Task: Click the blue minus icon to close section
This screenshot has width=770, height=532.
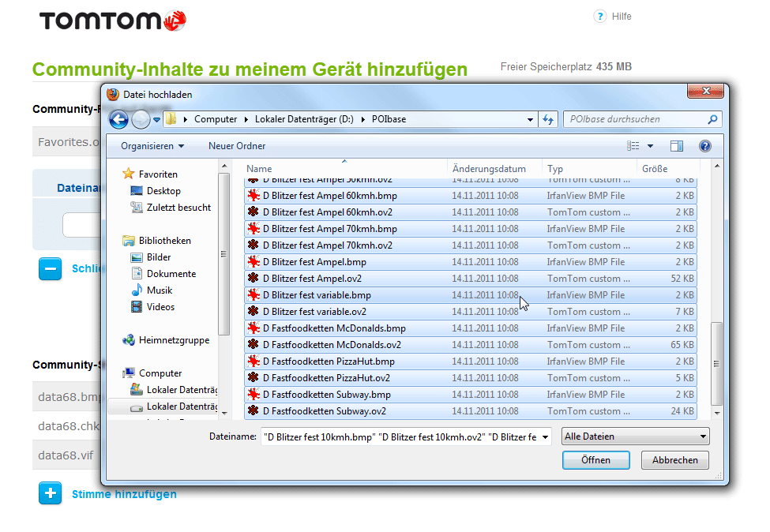Action: click(x=50, y=269)
